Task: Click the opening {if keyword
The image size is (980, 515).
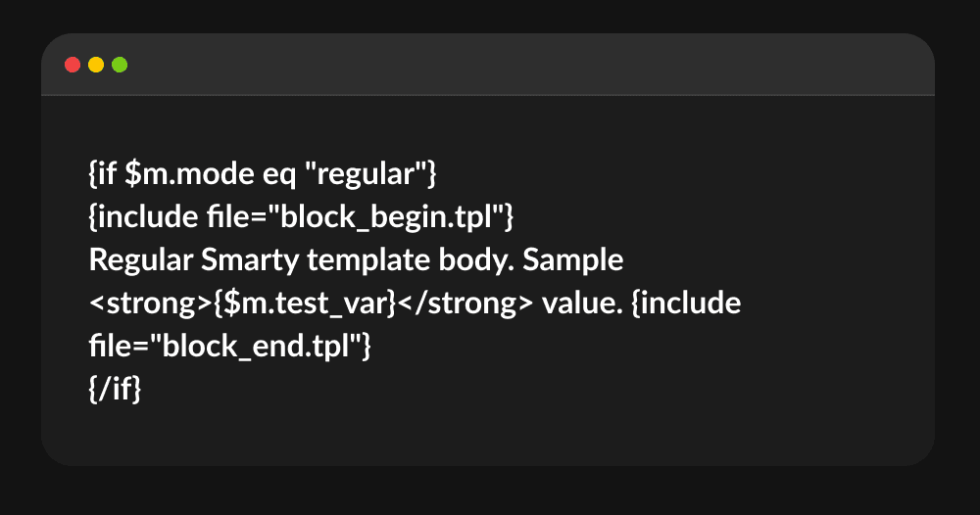Action: pos(103,173)
